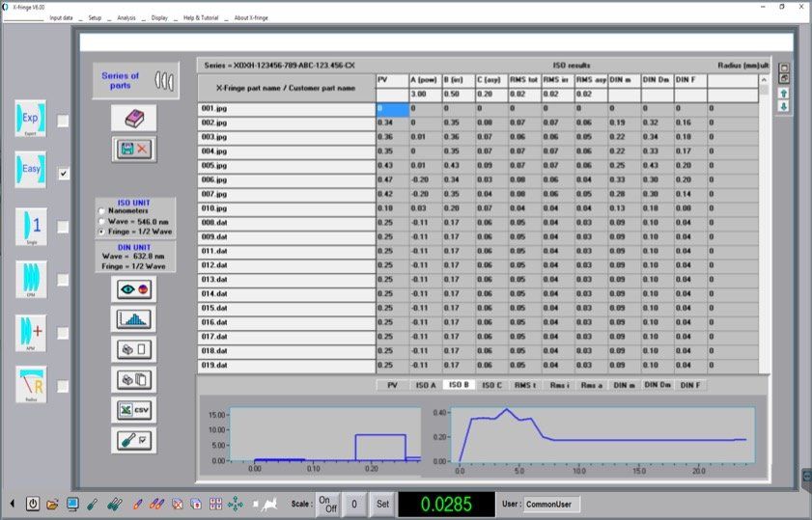Export results to CSV file

(133, 409)
